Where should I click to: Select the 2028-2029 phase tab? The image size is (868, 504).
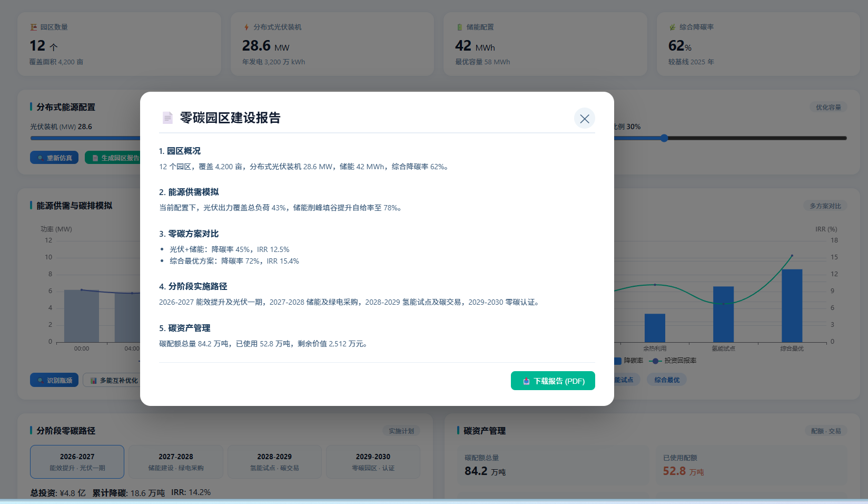pos(274,462)
